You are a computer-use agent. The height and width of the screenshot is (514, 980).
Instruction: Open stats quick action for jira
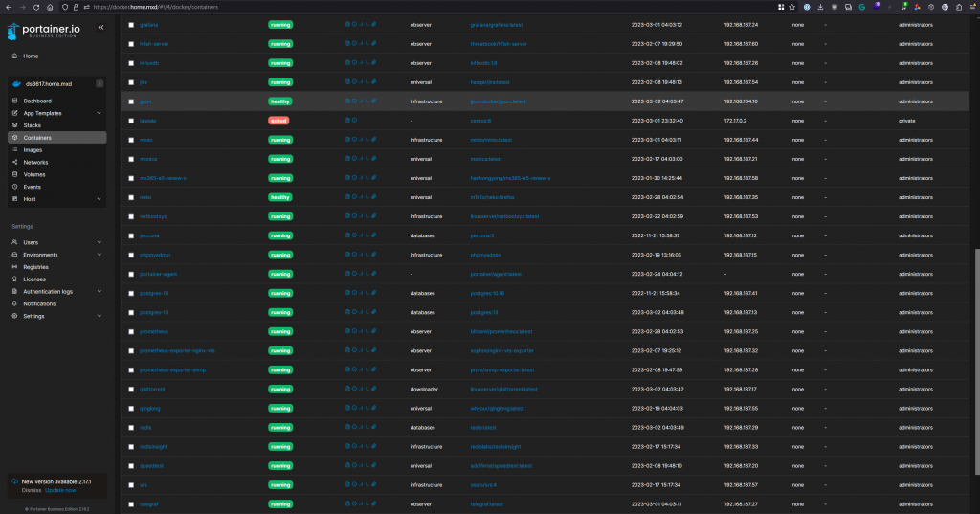pyautogui.click(x=361, y=82)
